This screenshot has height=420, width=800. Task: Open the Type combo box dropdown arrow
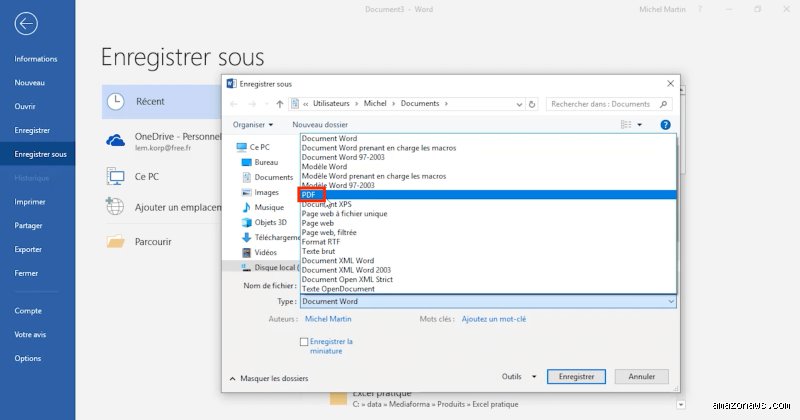pos(671,302)
